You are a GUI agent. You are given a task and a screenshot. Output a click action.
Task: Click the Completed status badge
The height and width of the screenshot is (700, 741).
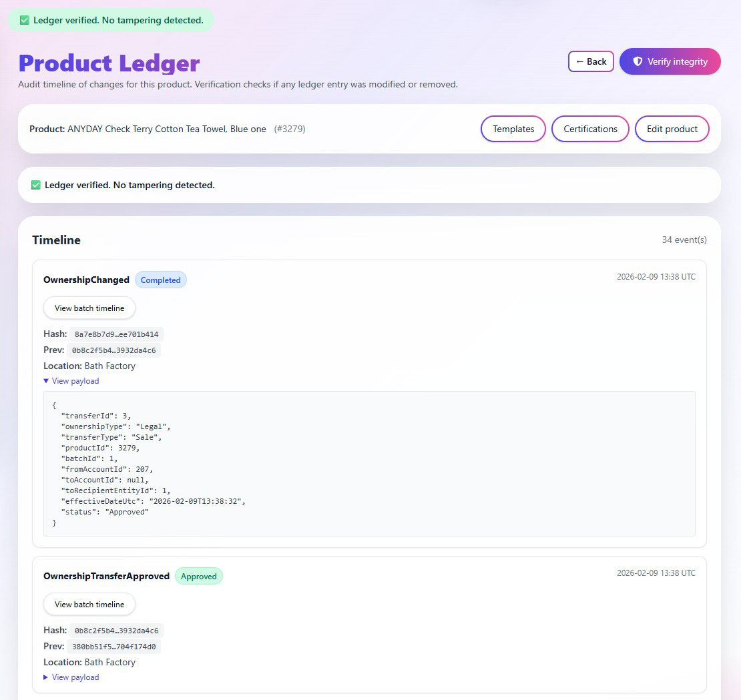coord(160,280)
